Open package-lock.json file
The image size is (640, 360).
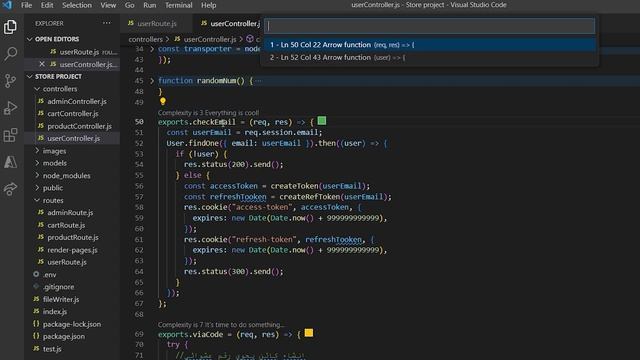point(72,324)
